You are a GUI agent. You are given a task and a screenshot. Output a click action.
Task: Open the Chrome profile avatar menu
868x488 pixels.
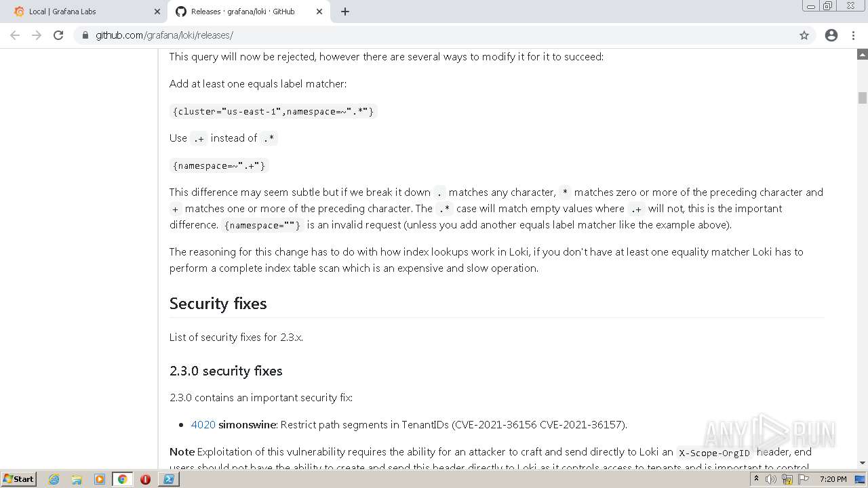coord(831,35)
